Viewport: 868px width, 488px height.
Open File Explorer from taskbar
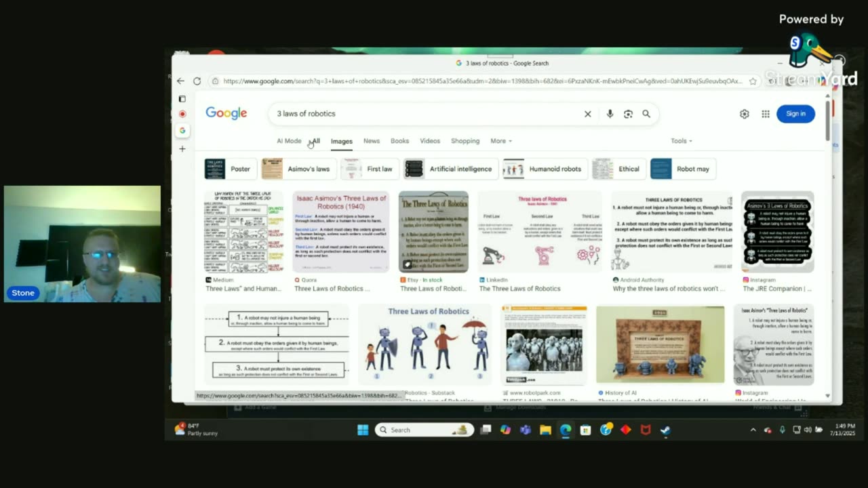(545, 430)
